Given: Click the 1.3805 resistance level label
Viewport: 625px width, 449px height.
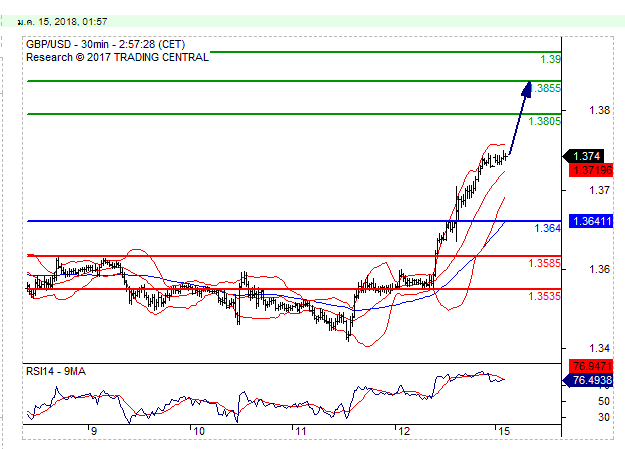Looking at the screenshot, I should click(x=544, y=122).
